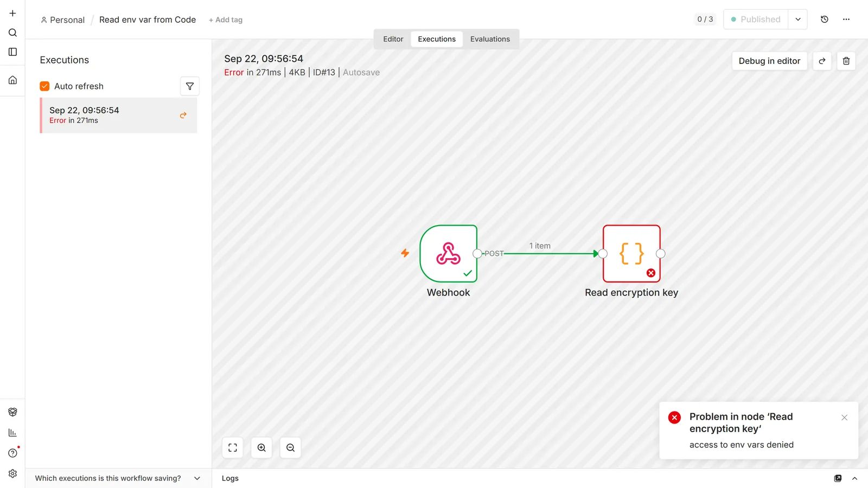Open Personal project breadcrumb

pos(63,20)
